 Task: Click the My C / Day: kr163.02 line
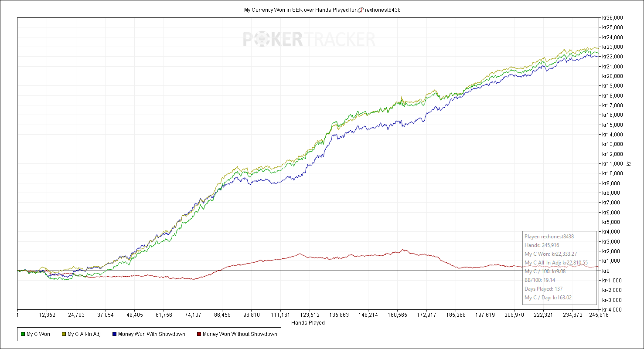[x=548, y=298]
